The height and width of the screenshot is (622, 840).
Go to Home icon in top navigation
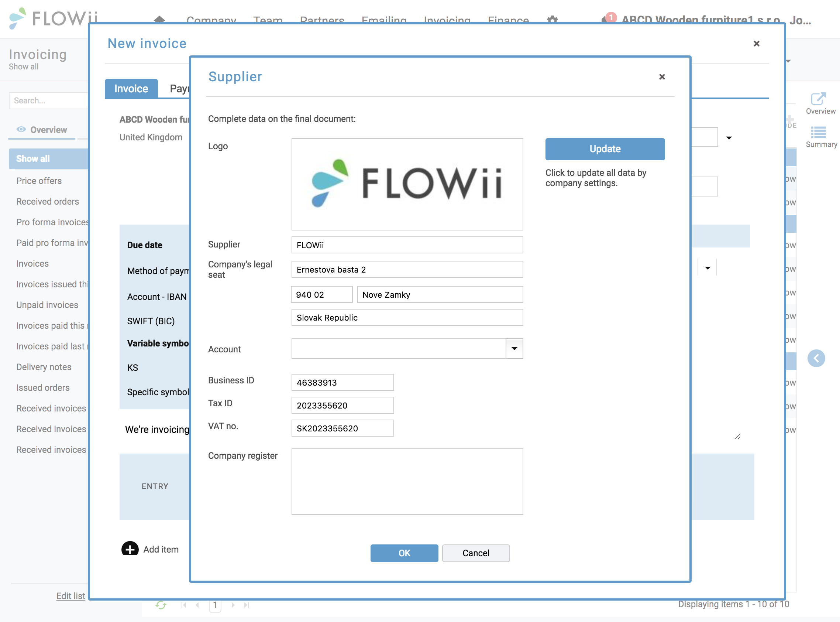click(x=159, y=20)
